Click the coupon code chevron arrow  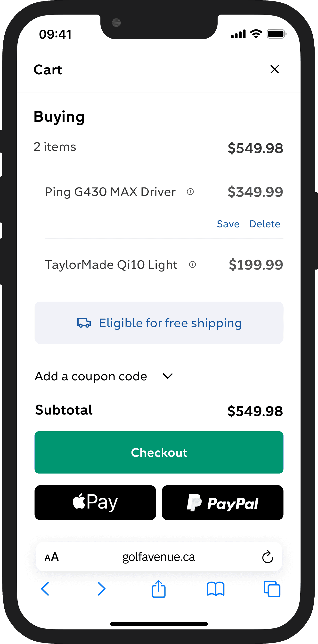pos(168,376)
